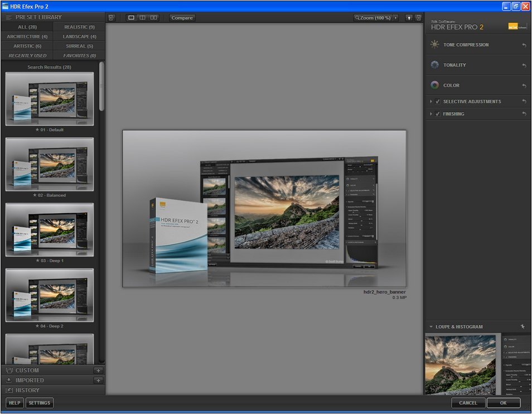Hide the right control panel toggle icon
Viewport: 532px width, 414px height.
tap(418, 18)
